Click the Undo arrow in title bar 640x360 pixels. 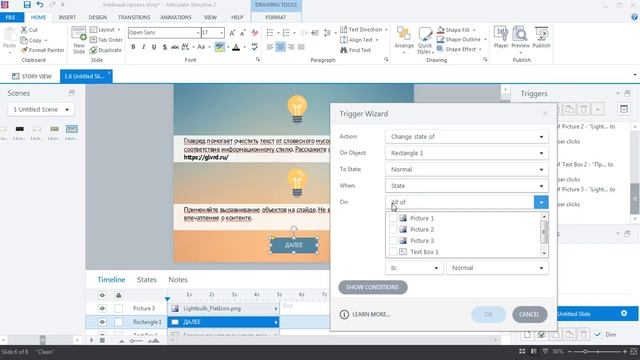[40, 5]
